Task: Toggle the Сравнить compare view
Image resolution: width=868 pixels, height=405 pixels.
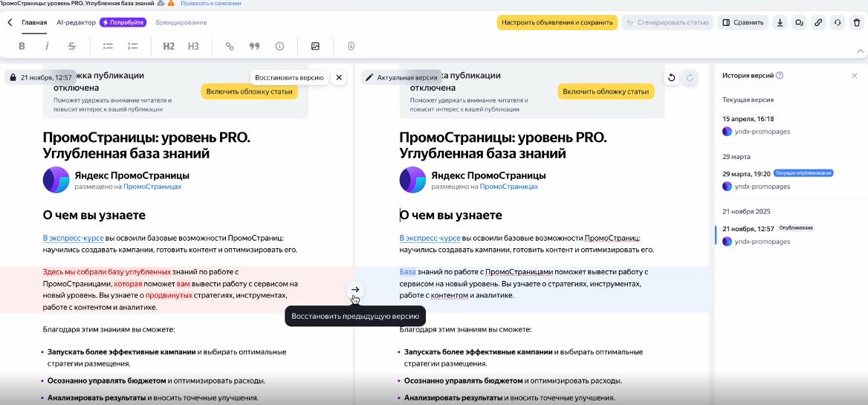Action: pos(742,22)
